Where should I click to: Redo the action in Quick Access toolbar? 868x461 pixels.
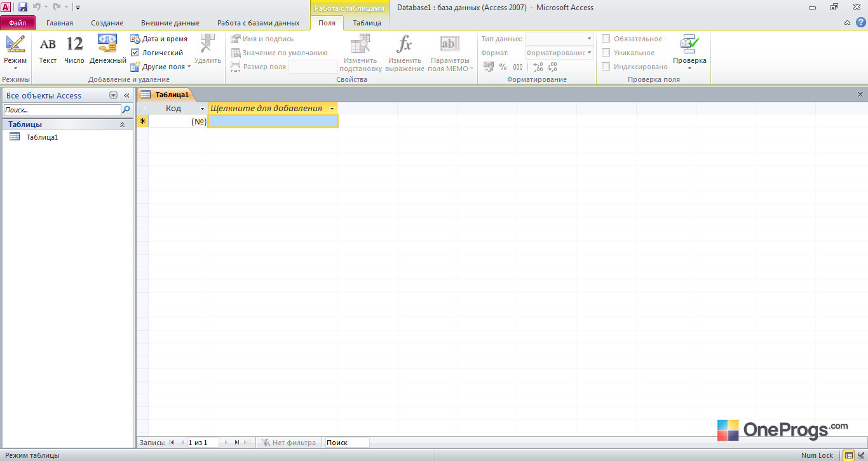[x=57, y=7]
